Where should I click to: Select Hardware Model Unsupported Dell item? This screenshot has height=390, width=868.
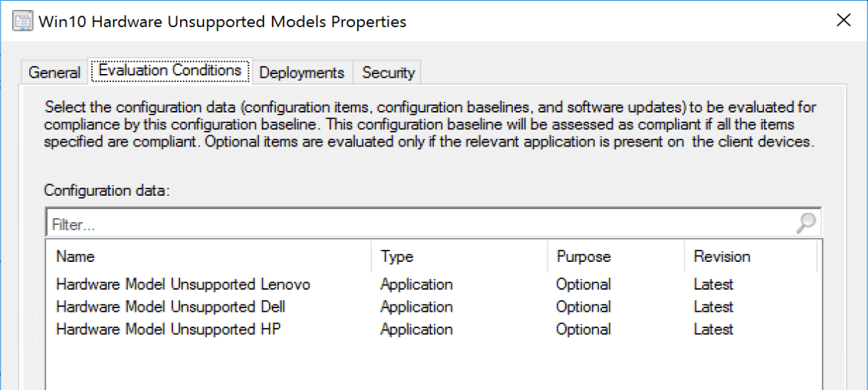click(x=171, y=307)
